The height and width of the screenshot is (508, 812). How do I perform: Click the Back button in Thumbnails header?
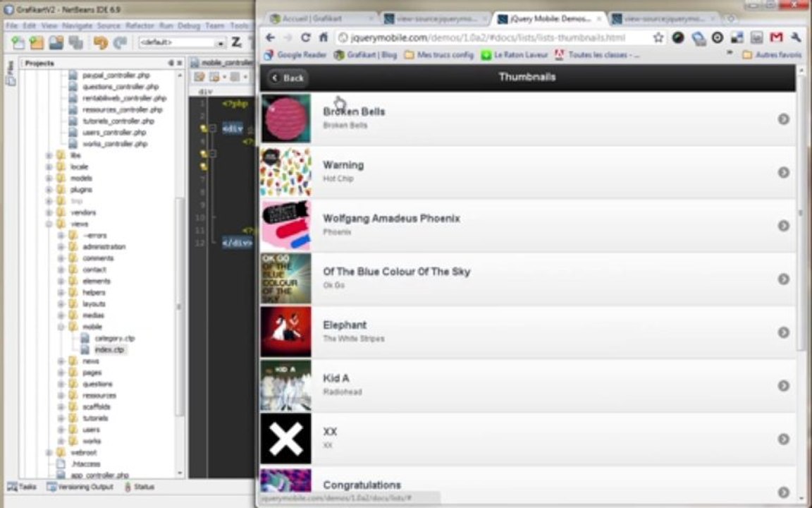click(x=288, y=78)
